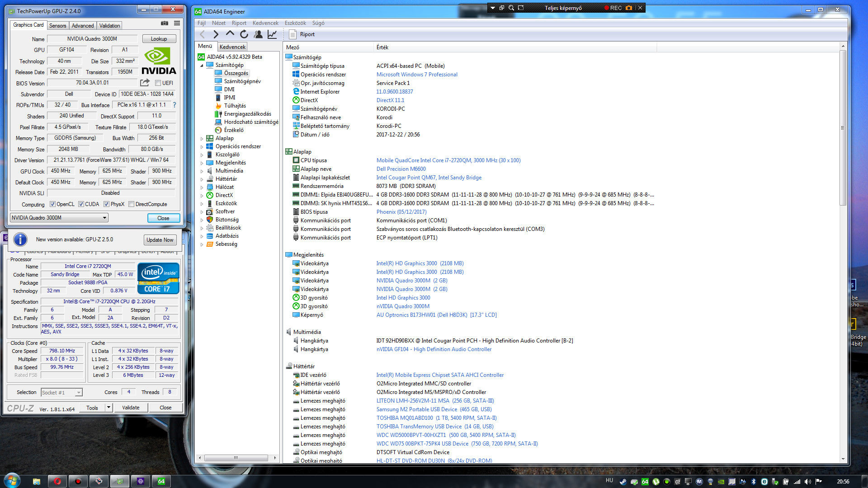Open the GPU-Z hamburger menu icon
Screen dimensions: 868x488
point(177,23)
